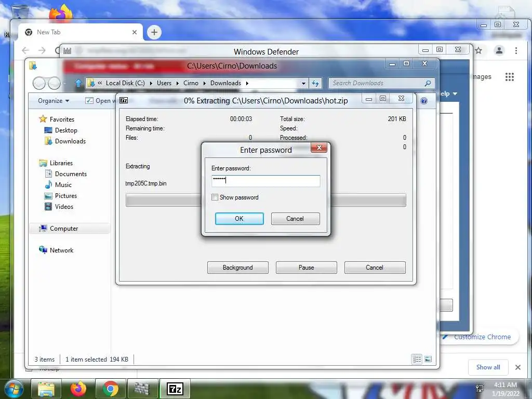532x399 pixels.
Task: Click Chrome forward arrow
Action: tap(42, 50)
